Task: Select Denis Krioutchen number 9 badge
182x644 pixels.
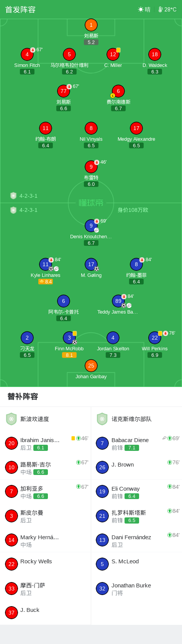Action: [91, 226]
